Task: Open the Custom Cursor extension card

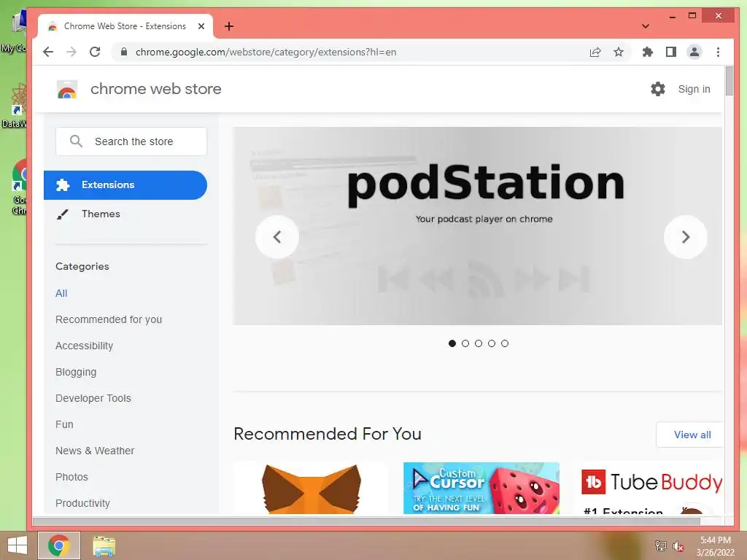Action: 481,488
